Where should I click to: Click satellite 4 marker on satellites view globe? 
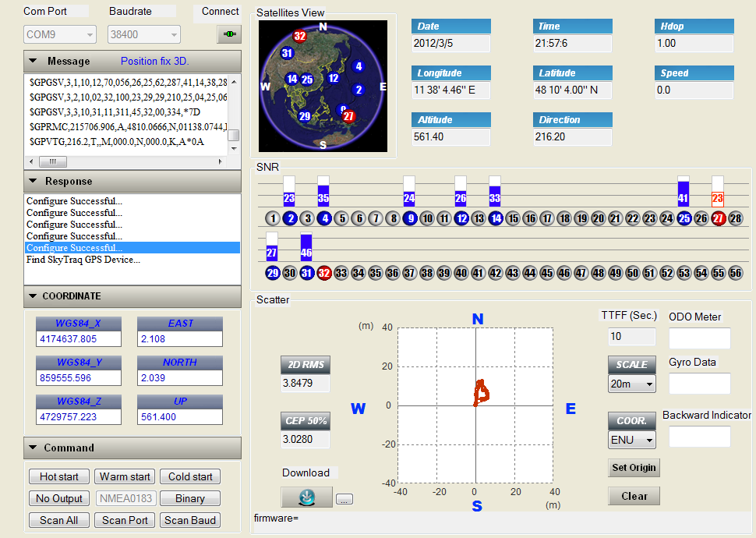[x=358, y=66]
